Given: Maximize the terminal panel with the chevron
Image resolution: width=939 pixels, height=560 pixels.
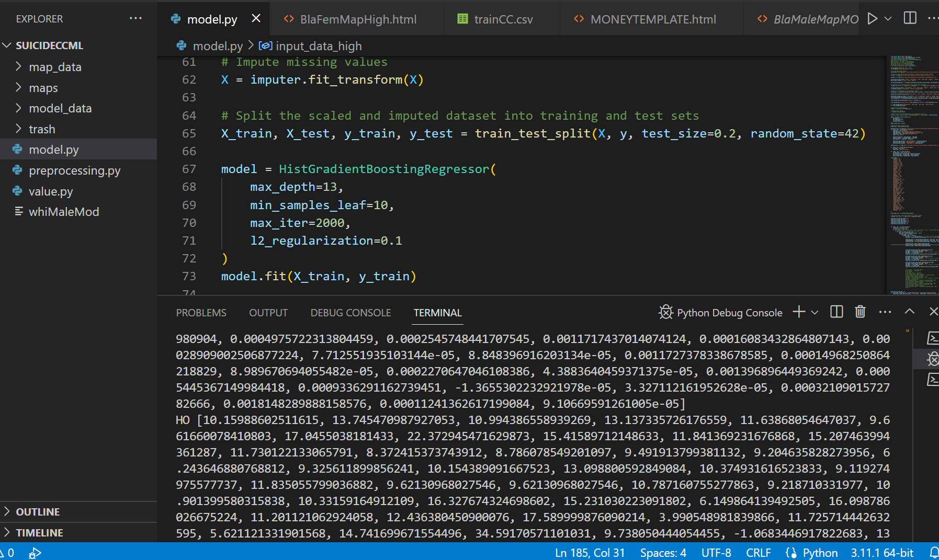Looking at the screenshot, I should point(910,312).
